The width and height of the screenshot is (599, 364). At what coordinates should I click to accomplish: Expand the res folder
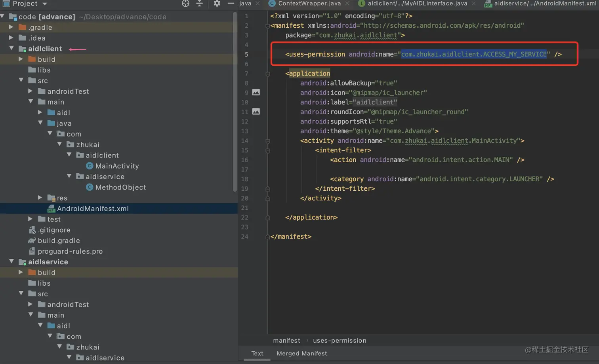click(40, 197)
